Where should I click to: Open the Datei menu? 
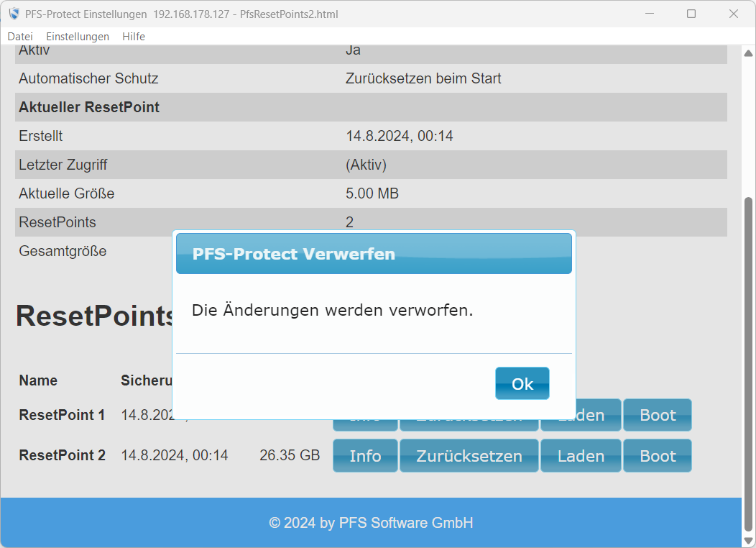[20, 37]
